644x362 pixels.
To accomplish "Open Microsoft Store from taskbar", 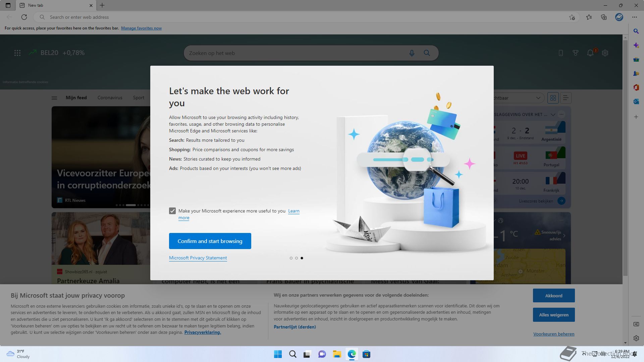I will coord(366,354).
